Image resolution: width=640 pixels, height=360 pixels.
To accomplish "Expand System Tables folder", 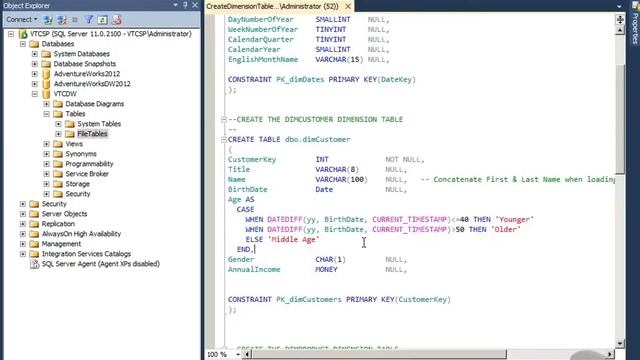I will (x=58, y=124).
